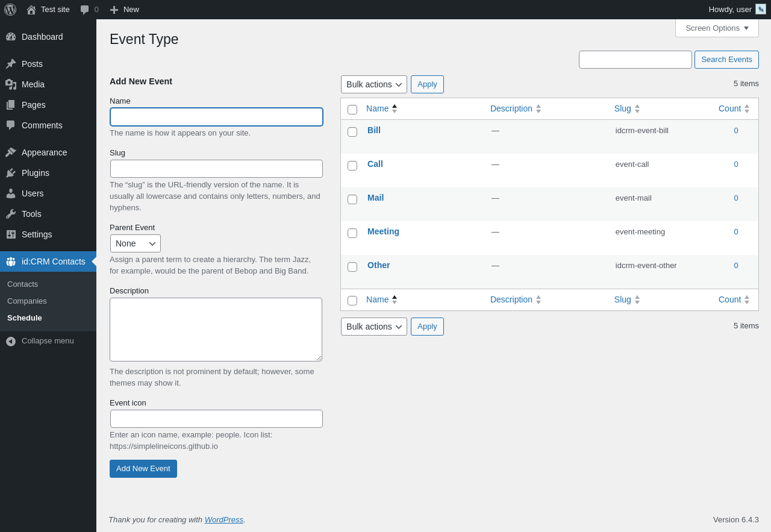This screenshot has height=532, width=771.
Task: Open the user avatar in top bar
Action: click(x=761, y=9)
